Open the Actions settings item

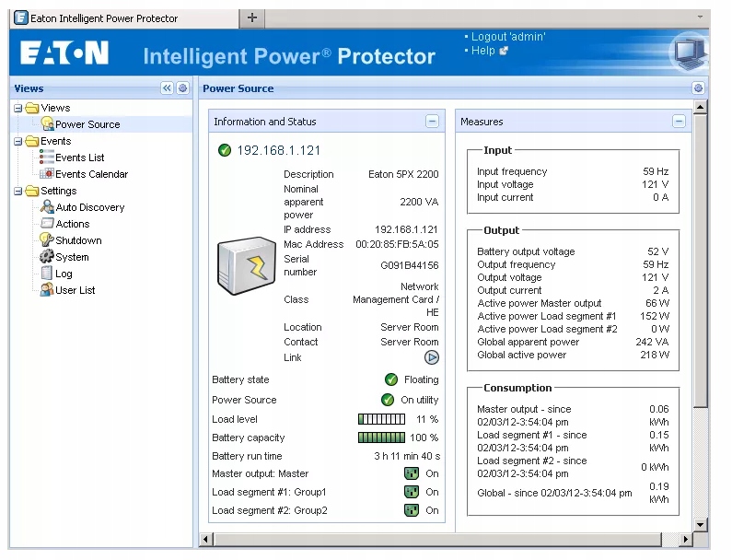click(73, 224)
